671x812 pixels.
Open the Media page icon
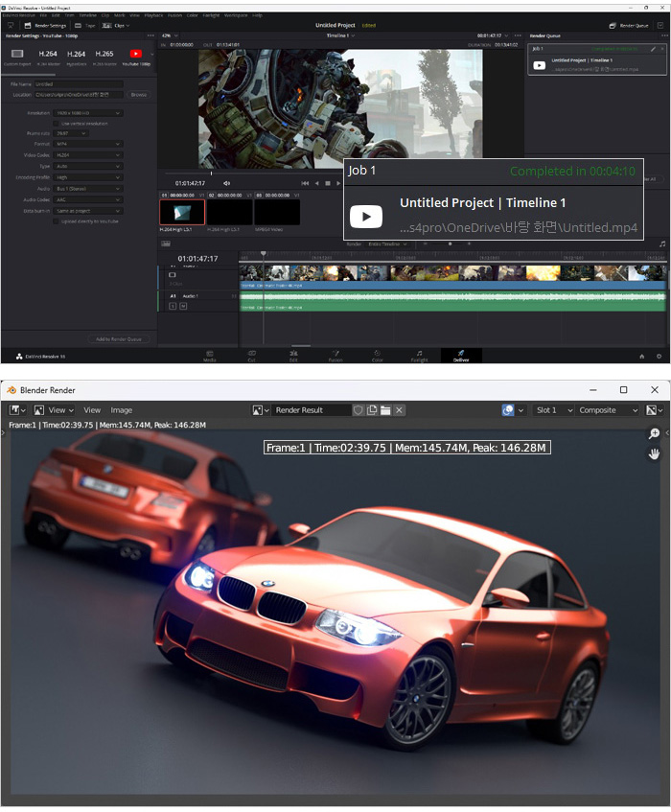coord(209,354)
